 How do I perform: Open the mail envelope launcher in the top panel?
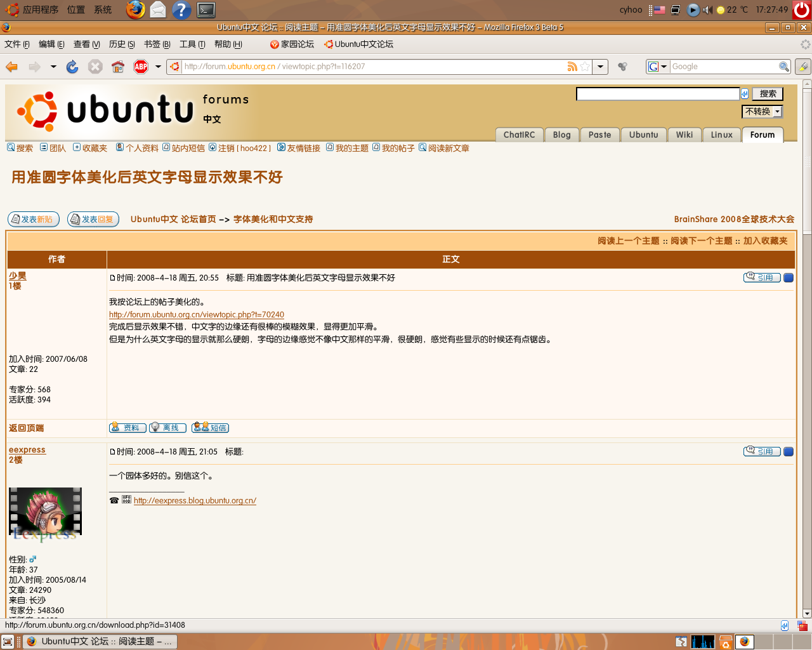pyautogui.click(x=158, y=10)
